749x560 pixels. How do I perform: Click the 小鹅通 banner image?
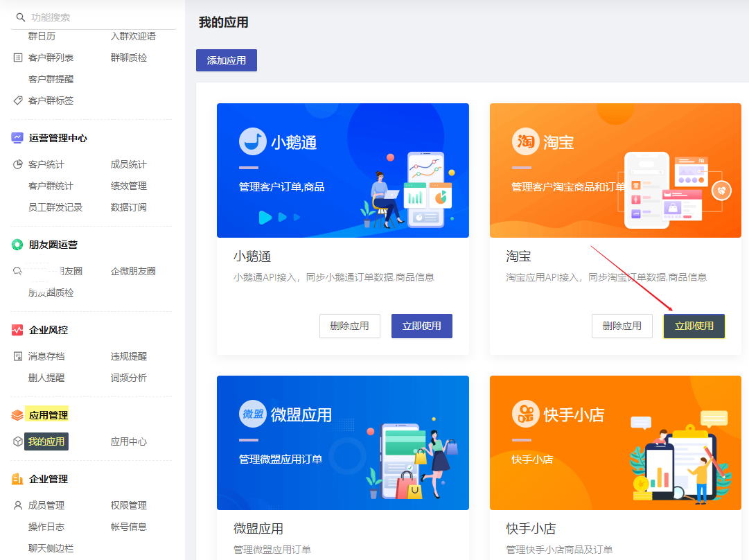(343, 170)
